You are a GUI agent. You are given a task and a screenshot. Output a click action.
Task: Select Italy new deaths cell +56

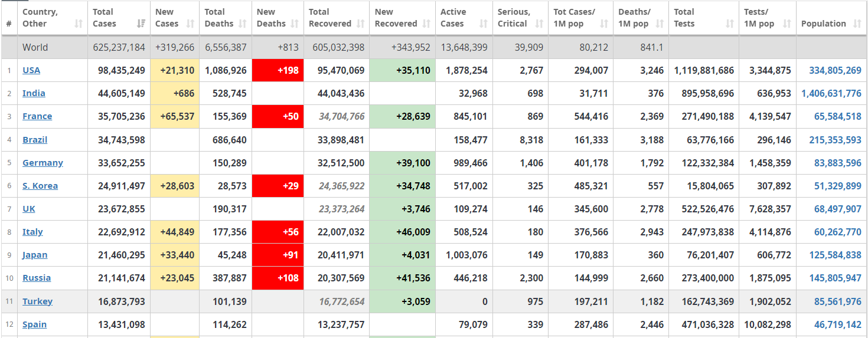[278, 232]
